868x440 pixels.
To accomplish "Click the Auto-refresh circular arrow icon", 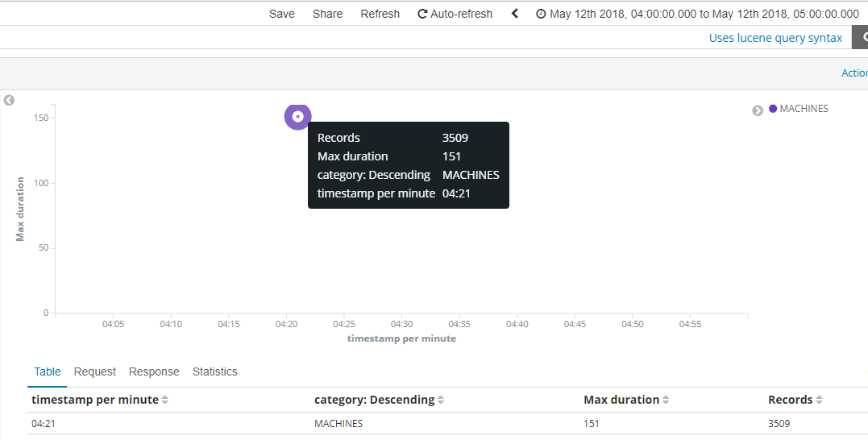I will click(x=422, y=14).
